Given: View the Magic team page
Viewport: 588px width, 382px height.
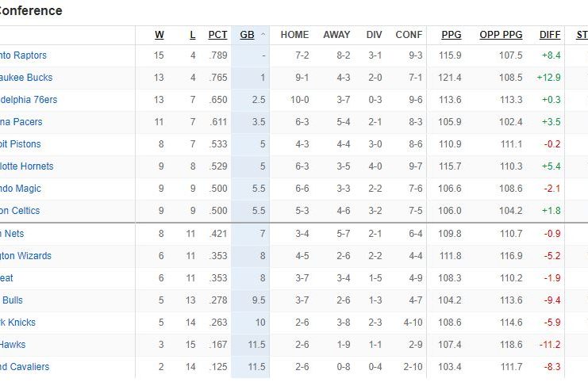Looking at the screenshot, I should click(x=20, y=189).
